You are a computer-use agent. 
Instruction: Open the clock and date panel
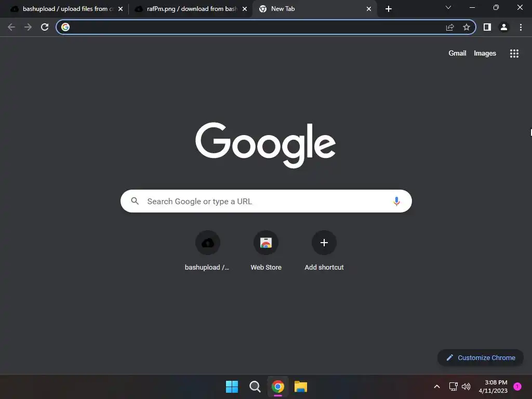[493, 387]
